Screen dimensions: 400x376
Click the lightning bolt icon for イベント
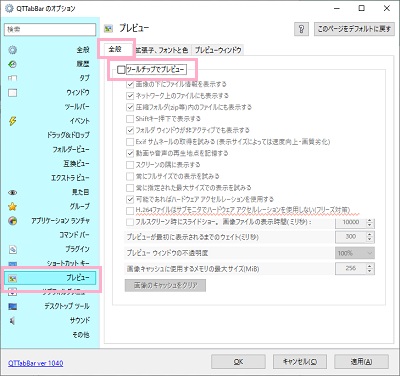[x=12, y=121]
